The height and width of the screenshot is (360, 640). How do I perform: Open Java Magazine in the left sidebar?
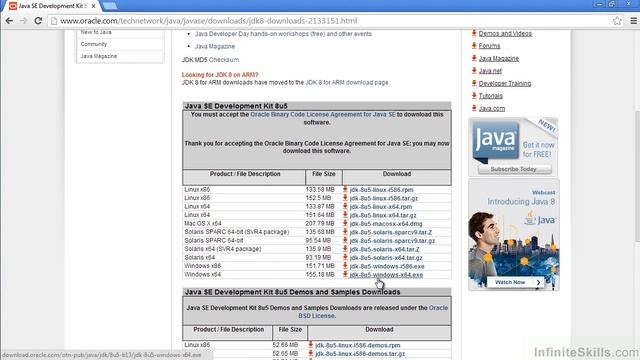(99, 56)
